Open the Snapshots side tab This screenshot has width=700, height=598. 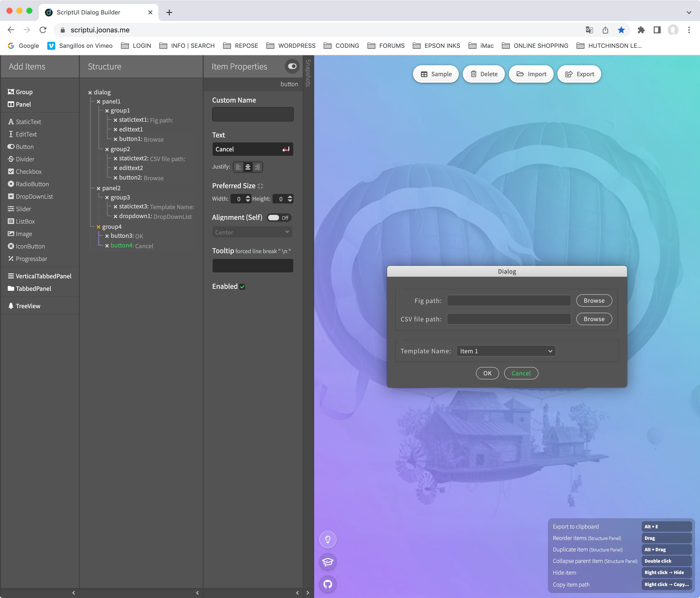pyautogui.click(x=308, y=73)
